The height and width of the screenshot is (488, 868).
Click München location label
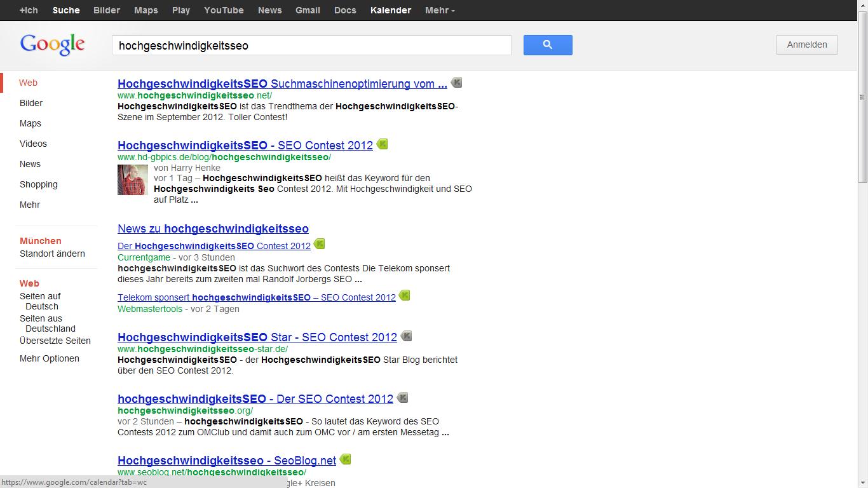click(x=41, y=241)
